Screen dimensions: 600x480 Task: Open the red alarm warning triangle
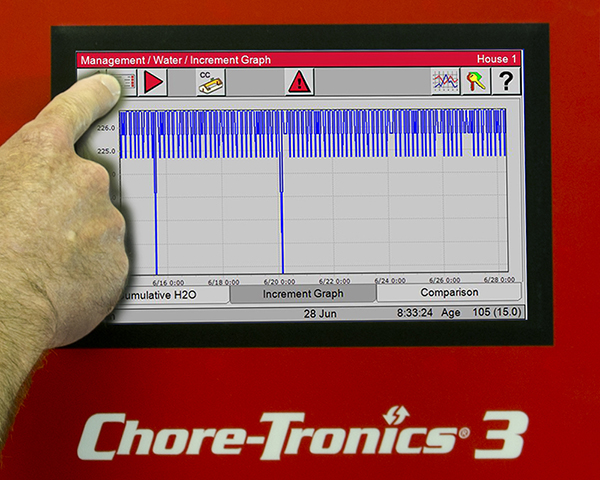pyautogui.click(x=299, y=82)
